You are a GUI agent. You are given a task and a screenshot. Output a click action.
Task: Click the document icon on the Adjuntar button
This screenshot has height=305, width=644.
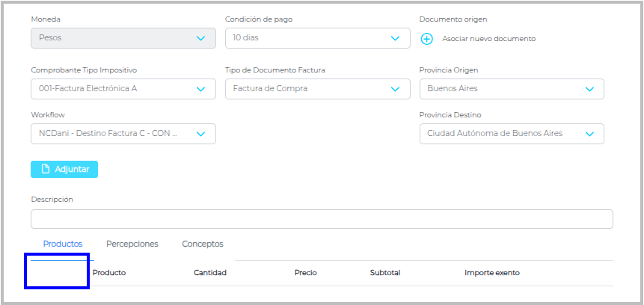pos(46,169)
